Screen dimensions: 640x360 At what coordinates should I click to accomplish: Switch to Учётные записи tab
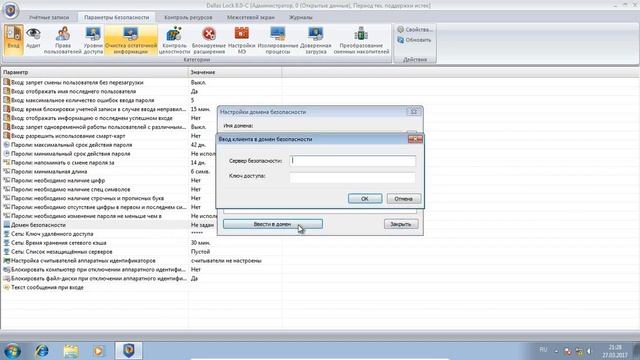click(x=49, y=18)
